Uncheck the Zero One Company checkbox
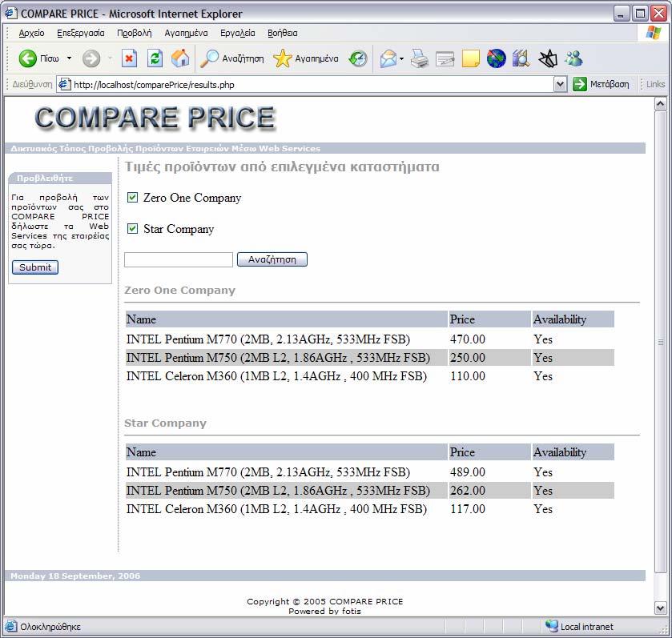 [x=132, y=198]
